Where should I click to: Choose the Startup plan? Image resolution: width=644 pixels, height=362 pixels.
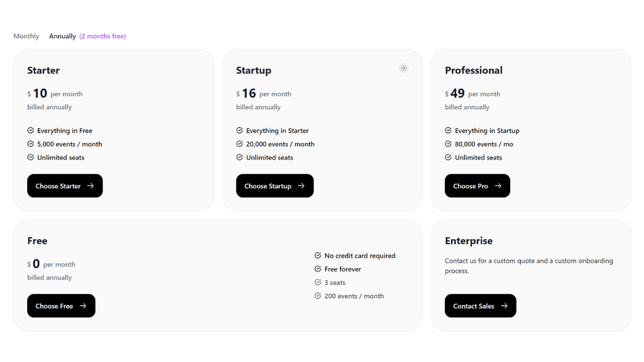coord(275,186)
